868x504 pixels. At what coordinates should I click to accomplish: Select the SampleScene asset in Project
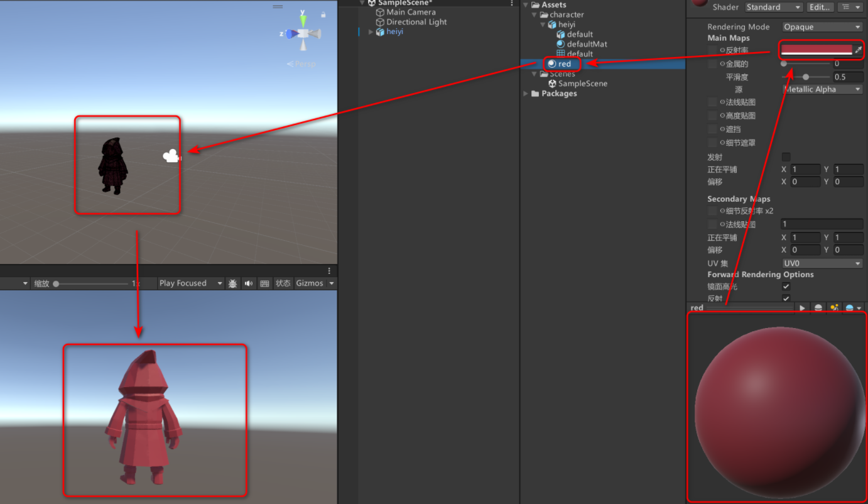pos(582,84)
